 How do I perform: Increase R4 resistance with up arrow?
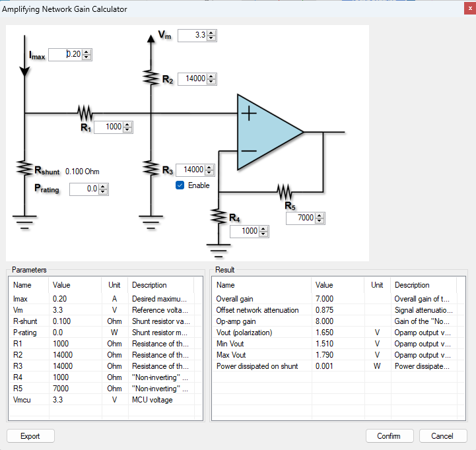click(x=264, y=228)
